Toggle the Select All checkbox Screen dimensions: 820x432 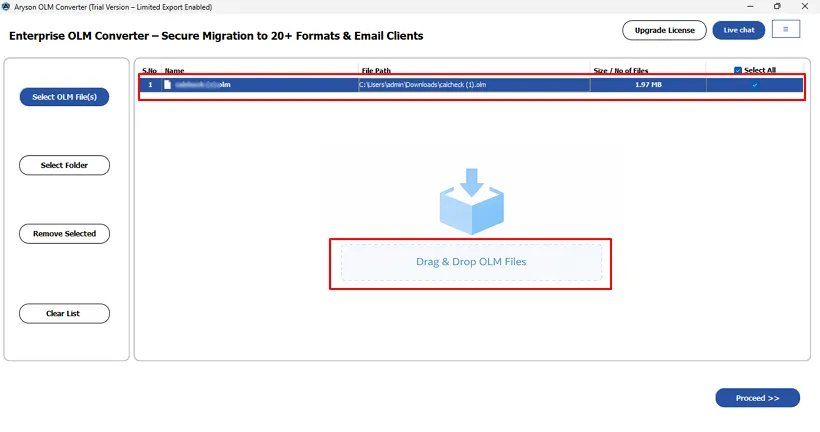[x=738, y=70]
